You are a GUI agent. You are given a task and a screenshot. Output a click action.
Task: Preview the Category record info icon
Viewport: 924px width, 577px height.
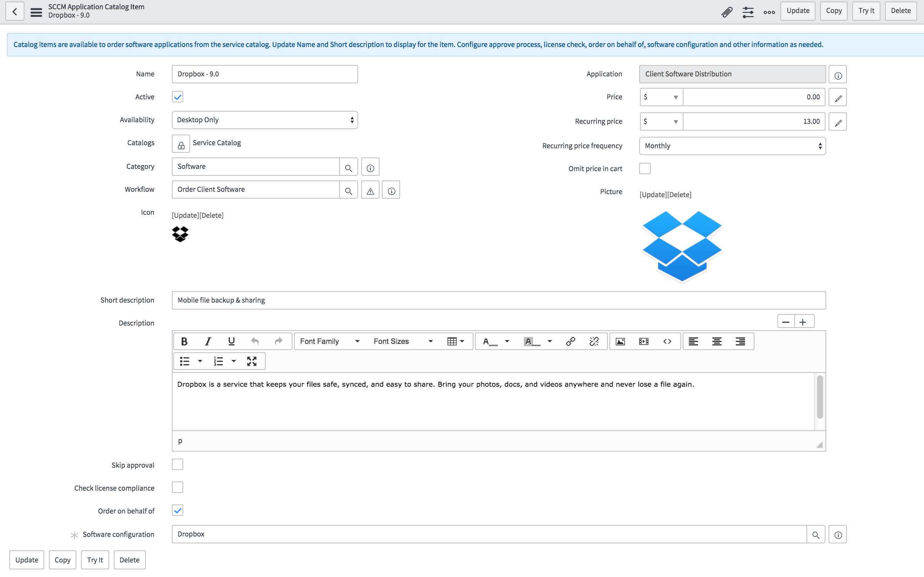370,167
